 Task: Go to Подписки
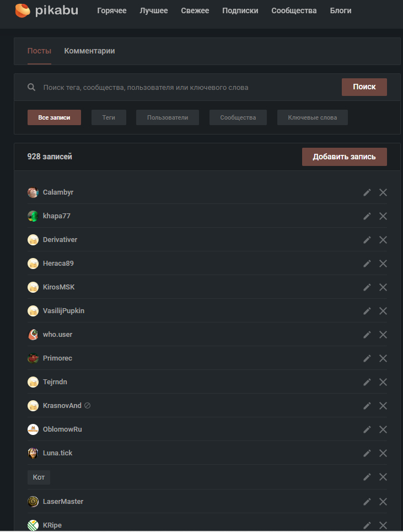240,10
